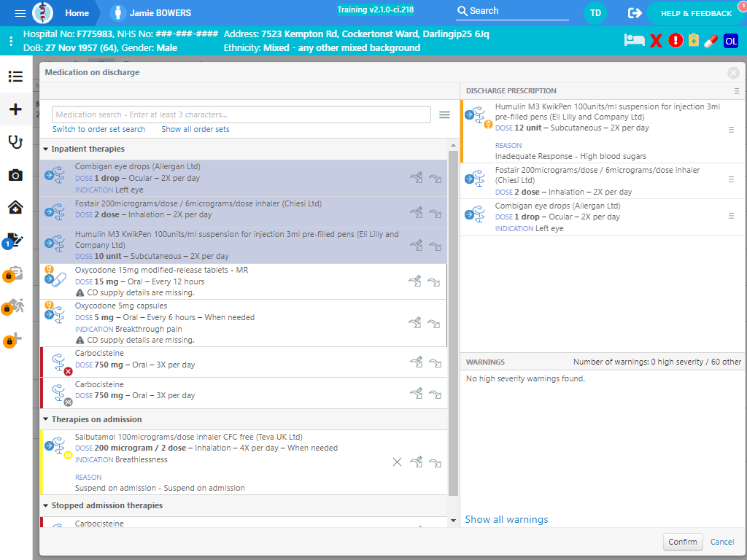Click the therapies list scrollbar down arrow
747x560 pixels.
pos(453,521)
